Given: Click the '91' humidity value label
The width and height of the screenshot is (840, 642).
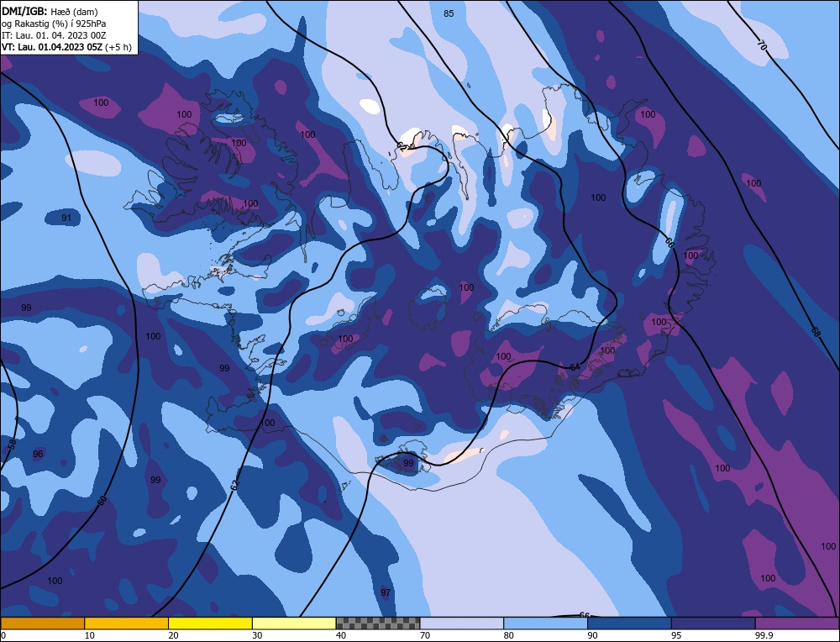Looking at the screenshot, I should coord(66,218).
